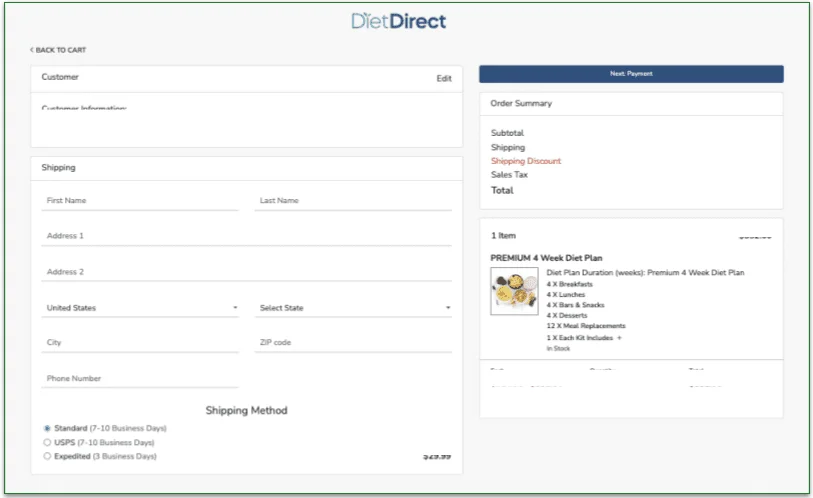Focus the Last Name field
Screen dimensions: 813x498
tap(353, 201)
